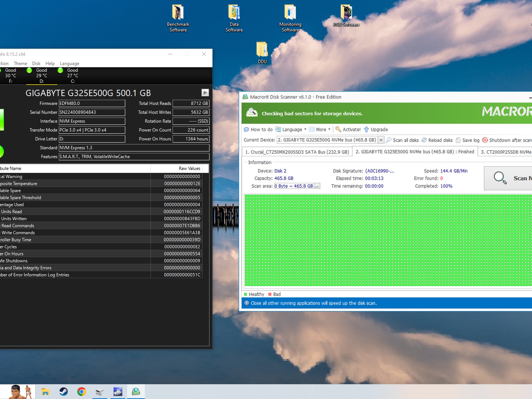Click the Serial Number field SN224008904843
532x399 pixels.
point(92,112)
